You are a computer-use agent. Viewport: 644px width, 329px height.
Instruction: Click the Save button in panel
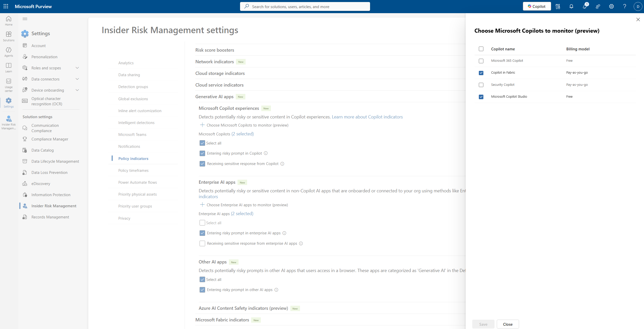click(483, 324)
